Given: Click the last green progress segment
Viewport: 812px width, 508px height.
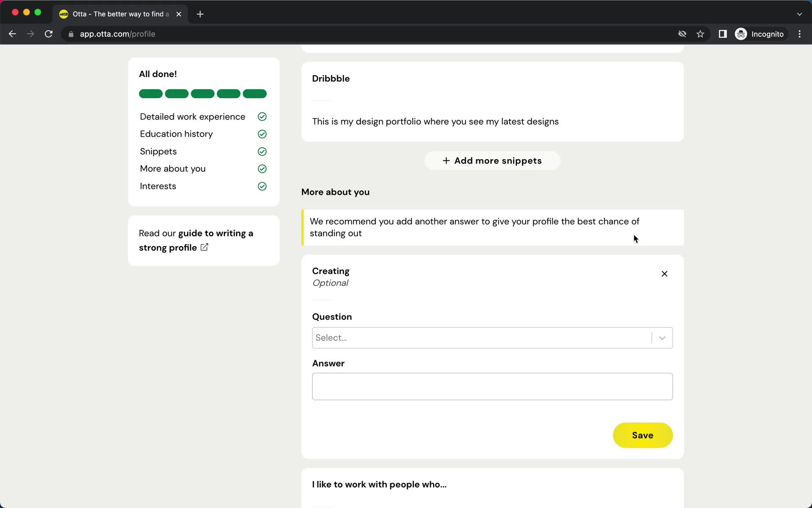Looking at the screenshot, I should [x=255, y=94].
